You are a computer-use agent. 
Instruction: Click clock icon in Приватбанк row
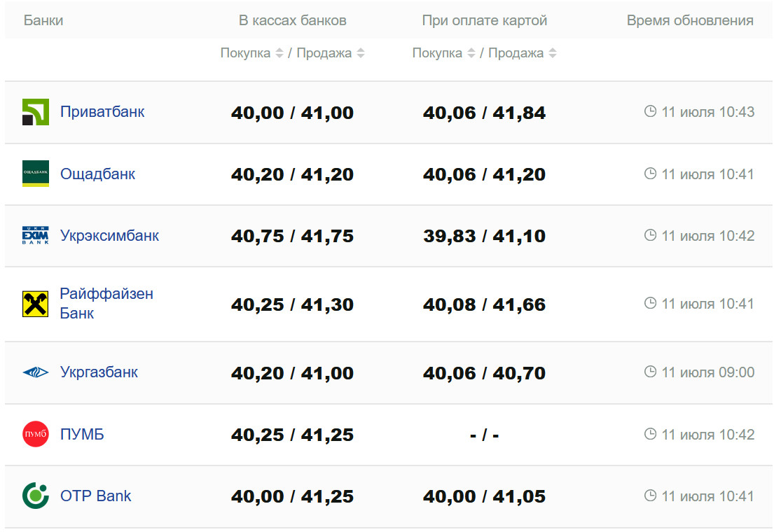pyautogui.click(x=650, y=111)
